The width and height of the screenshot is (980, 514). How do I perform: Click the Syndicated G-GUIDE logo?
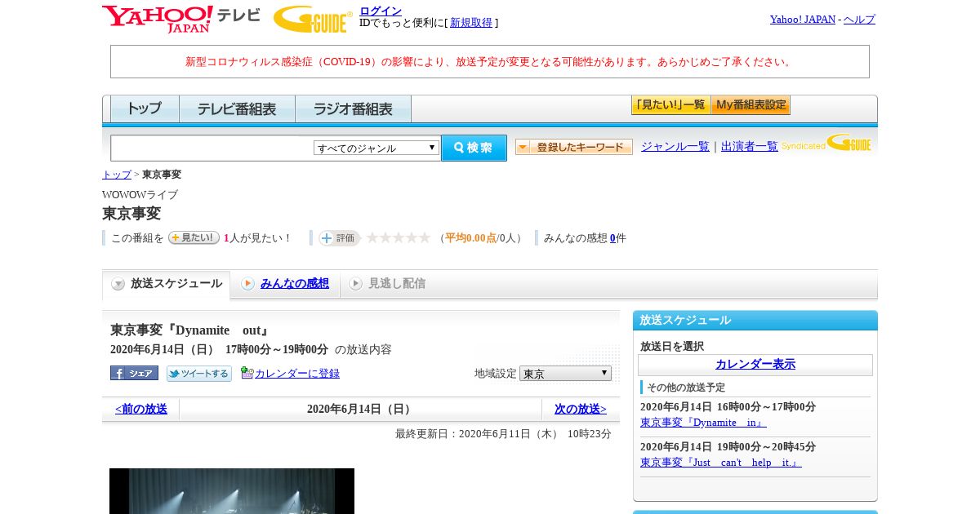pos(826,144)
